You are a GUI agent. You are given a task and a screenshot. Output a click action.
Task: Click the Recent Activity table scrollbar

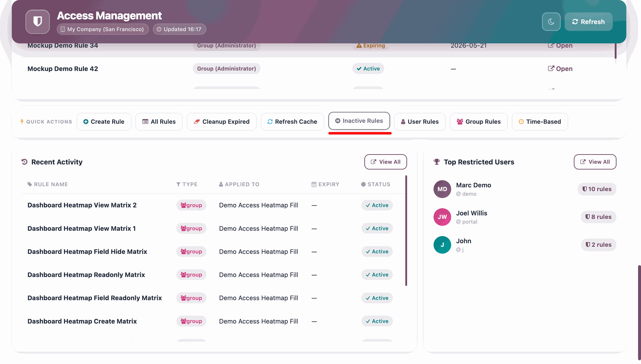(406, 231)
